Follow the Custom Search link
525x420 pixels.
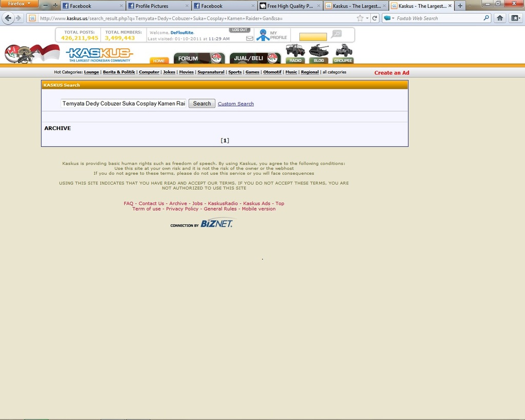235,104
